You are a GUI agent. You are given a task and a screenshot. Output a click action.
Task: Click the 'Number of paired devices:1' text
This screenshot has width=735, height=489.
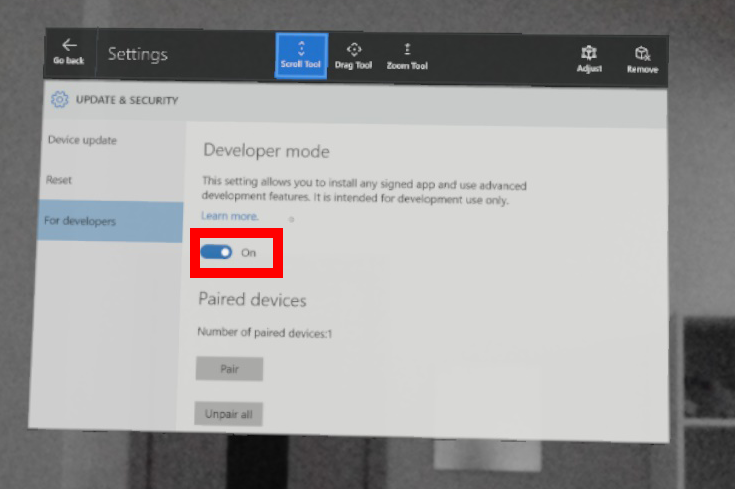(264, 332)
